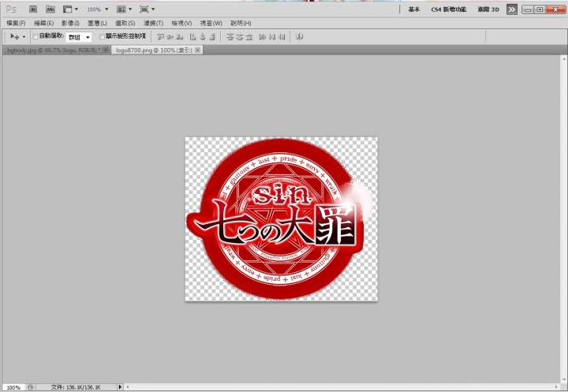
Task: Click the sin logo image on canvas
Action: click(x=281, y=218)
